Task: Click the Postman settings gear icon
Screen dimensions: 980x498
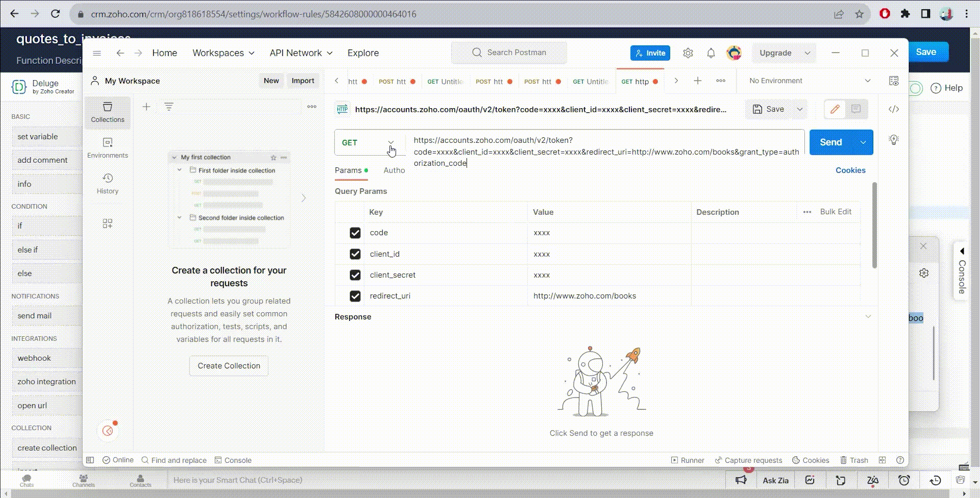Action: tap(688, 53)
